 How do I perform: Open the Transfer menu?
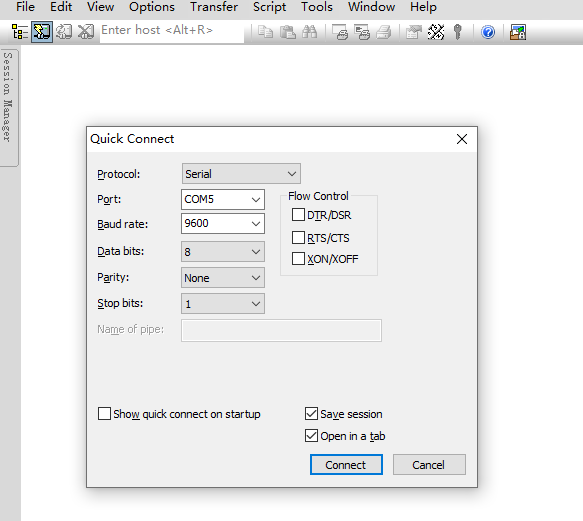point(214,7)
